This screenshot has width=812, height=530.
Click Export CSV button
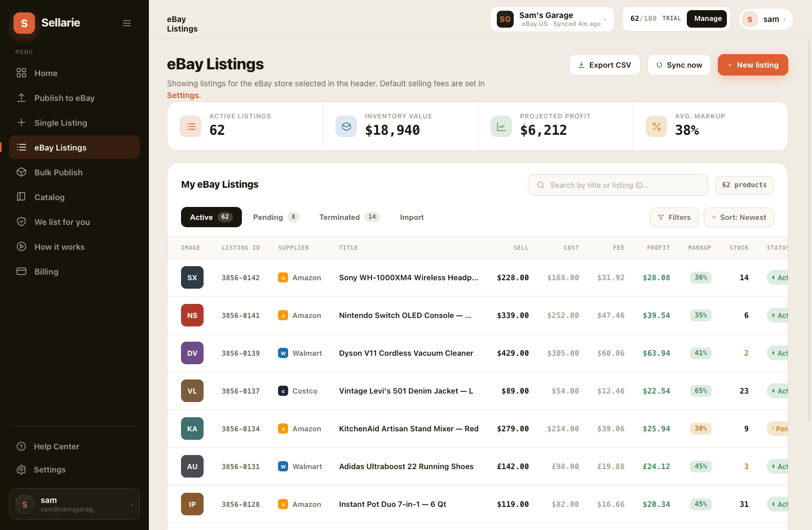[x=604, y=65]
